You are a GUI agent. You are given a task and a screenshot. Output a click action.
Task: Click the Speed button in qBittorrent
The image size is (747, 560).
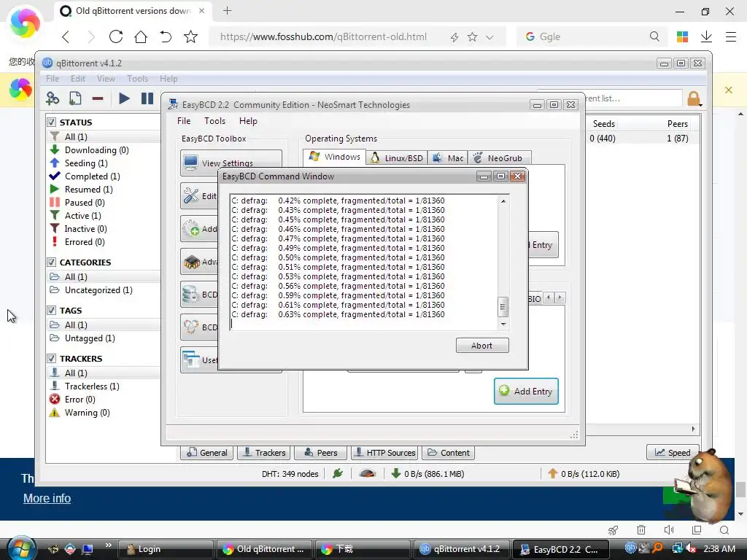pos(673,452)
